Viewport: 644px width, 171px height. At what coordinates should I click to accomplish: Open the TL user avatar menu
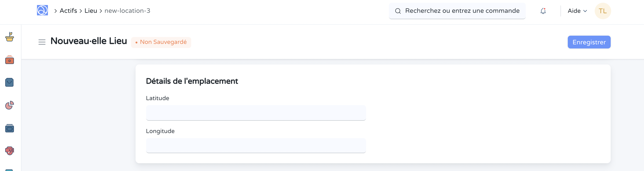pyautogui.click(x=602, y=11)
